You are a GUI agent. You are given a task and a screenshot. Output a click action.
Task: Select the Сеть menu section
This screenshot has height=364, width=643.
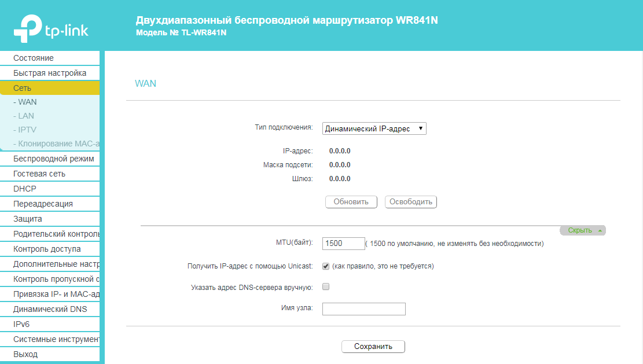point(50,88)
